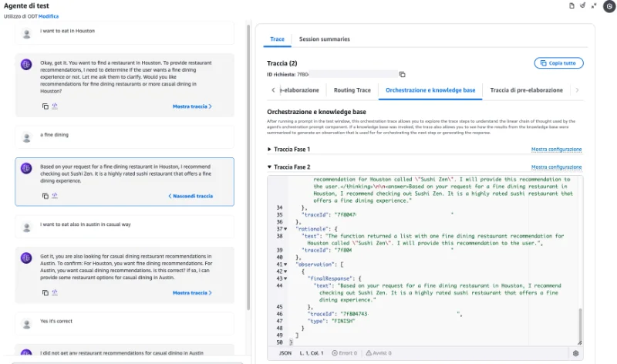Select Orchestrazione e knowledge base tab
This screenshot has height=364, width=617.
click(x=430, y=90)
